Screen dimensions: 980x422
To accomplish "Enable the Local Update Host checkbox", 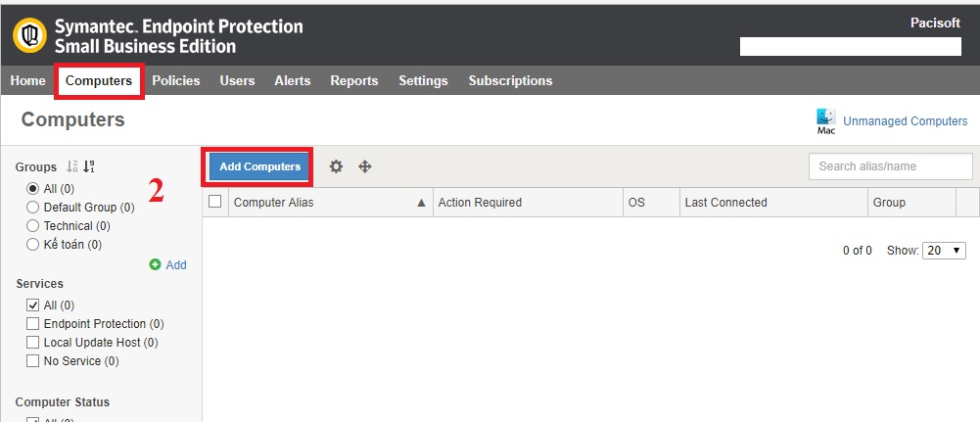I will click(x=32, y=343).
